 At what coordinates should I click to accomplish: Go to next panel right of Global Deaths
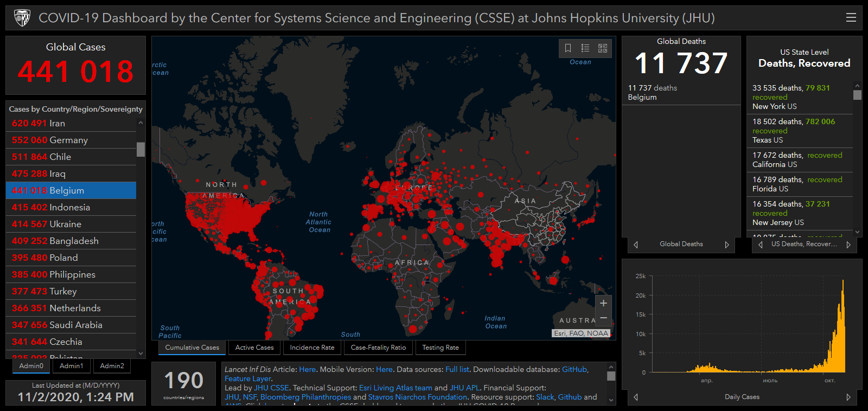727,245
